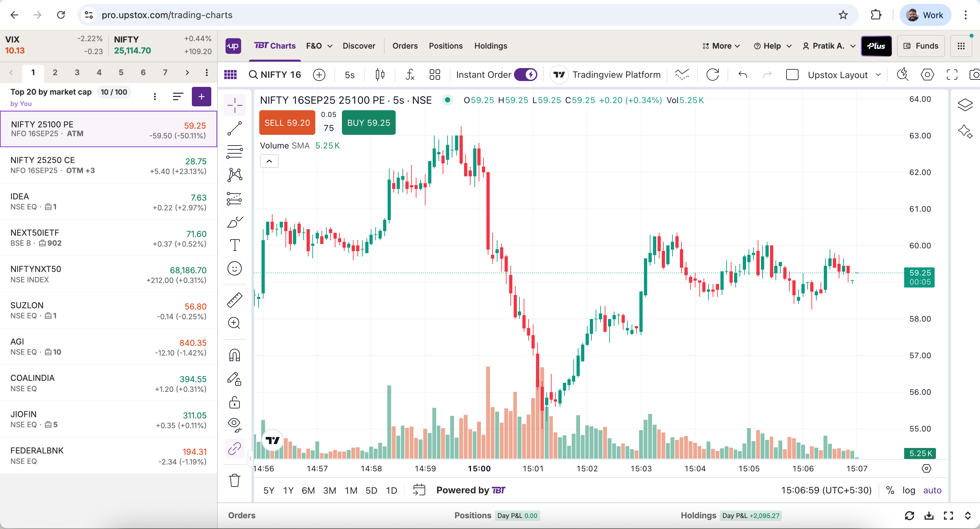Toggle the Upstox Layout save checkbox

[x=792, y=75]
